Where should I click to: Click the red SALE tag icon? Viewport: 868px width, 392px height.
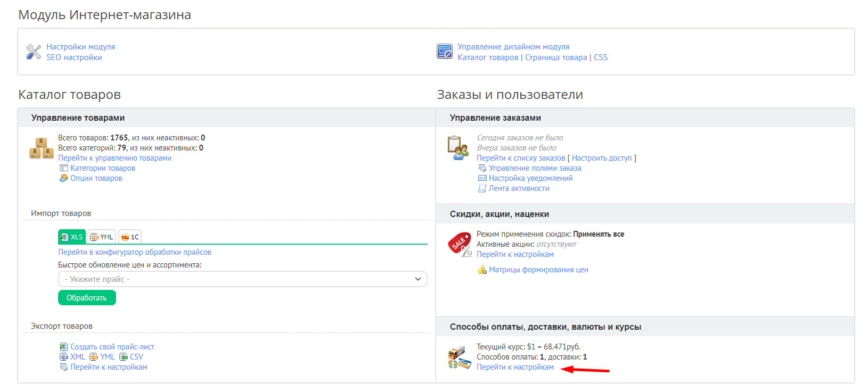click(460, 244)
